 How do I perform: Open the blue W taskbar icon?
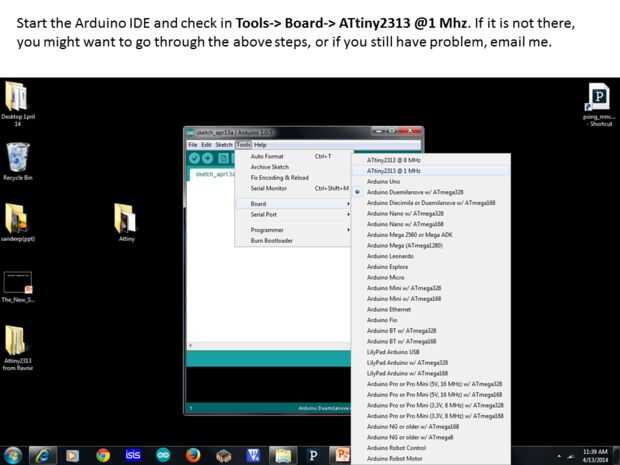253,456
